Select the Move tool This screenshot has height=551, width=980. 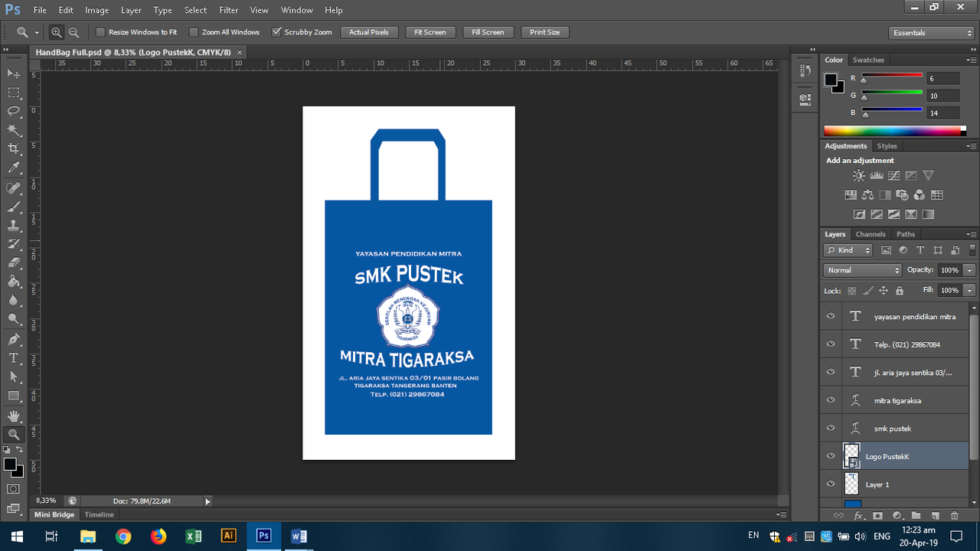click(14, 73)
